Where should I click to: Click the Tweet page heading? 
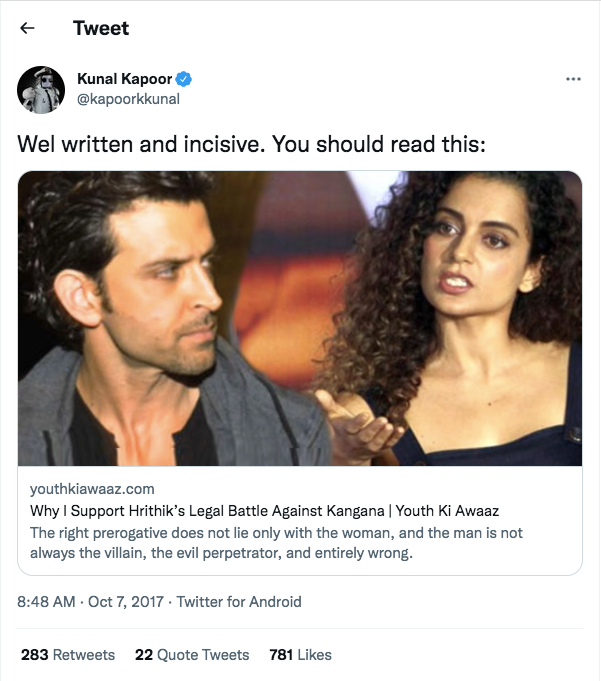click(101, 28)
